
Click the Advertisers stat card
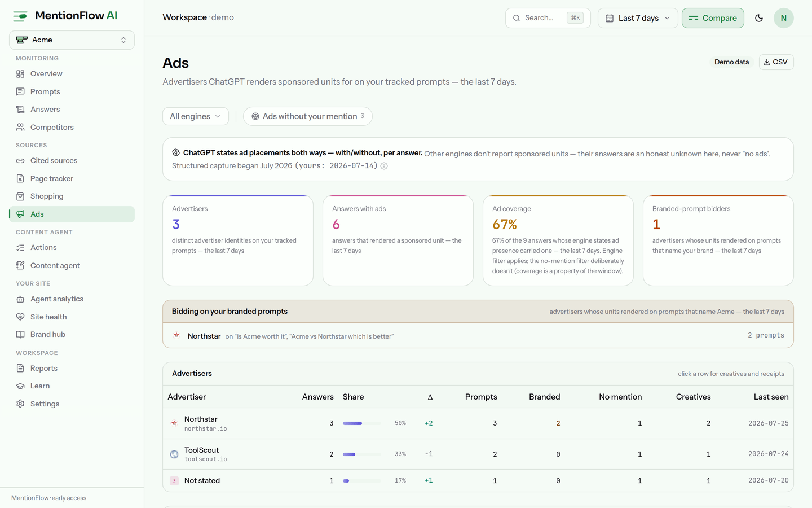pos(238,240)
